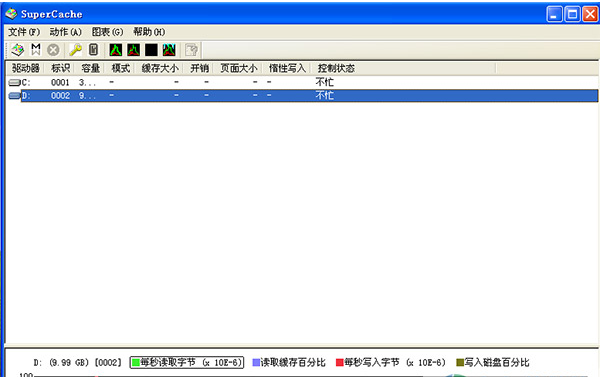Sort by the 标识 column header

(61, 68)
